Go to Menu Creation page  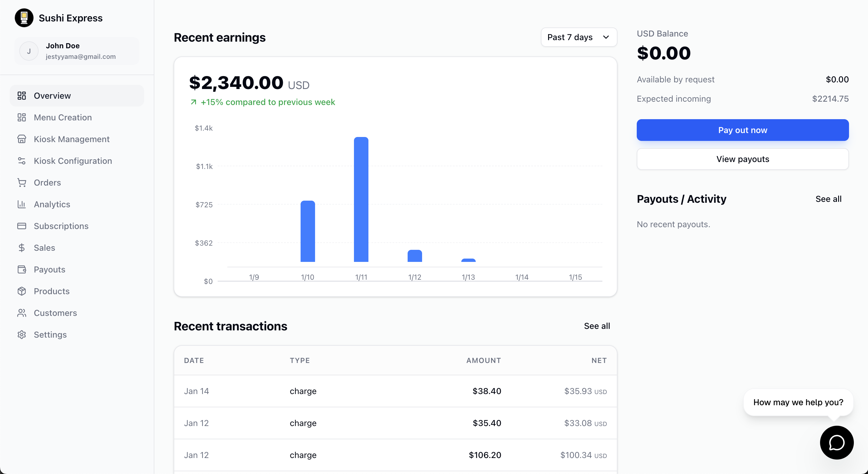pos(63,117)
